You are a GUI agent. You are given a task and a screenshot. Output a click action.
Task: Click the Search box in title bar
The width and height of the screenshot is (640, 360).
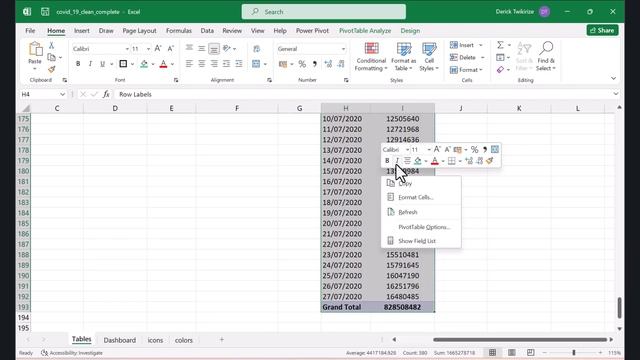click(324, 12)
